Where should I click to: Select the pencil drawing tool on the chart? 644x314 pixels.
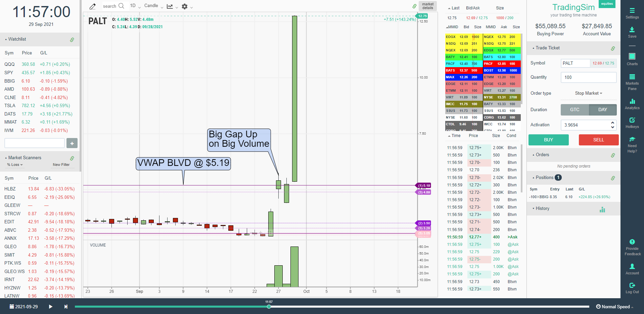92,6
